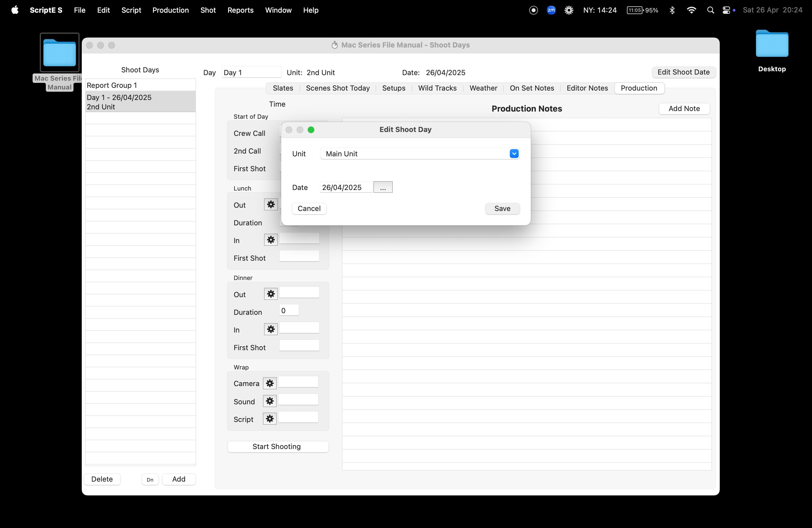812x528 pixels.
Task: Click the gear icon beside Lunch In
Action: point(271,240)
